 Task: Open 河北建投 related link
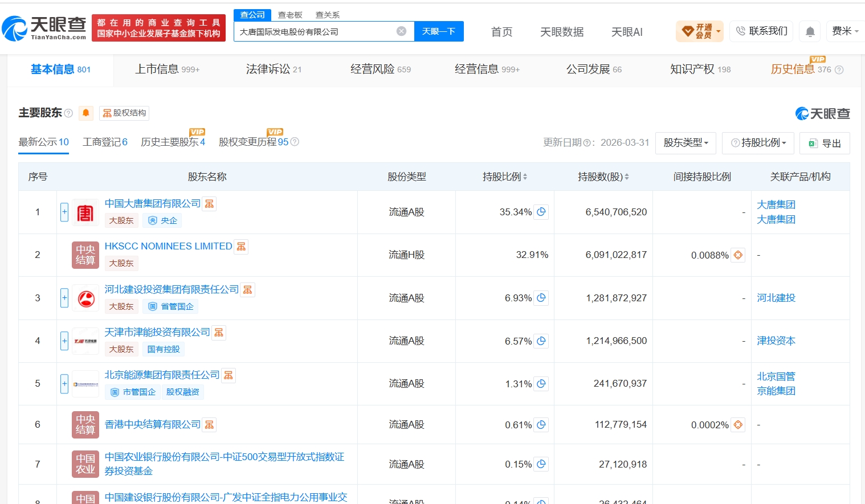pyautogui.click(x=776, y=298)
